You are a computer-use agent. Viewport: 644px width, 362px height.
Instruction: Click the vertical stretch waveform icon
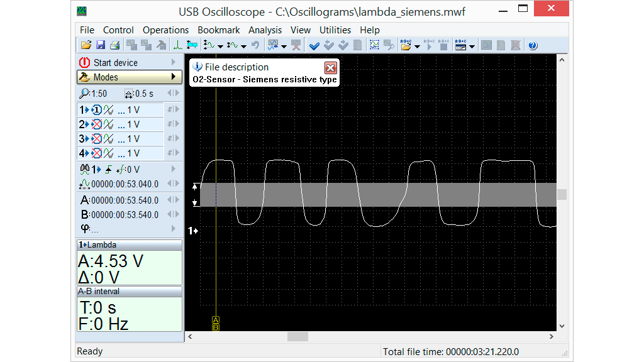pos(209,45)
